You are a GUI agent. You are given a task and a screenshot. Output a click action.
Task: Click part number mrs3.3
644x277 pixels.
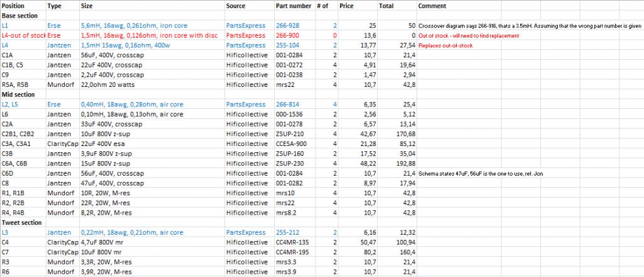294,262
